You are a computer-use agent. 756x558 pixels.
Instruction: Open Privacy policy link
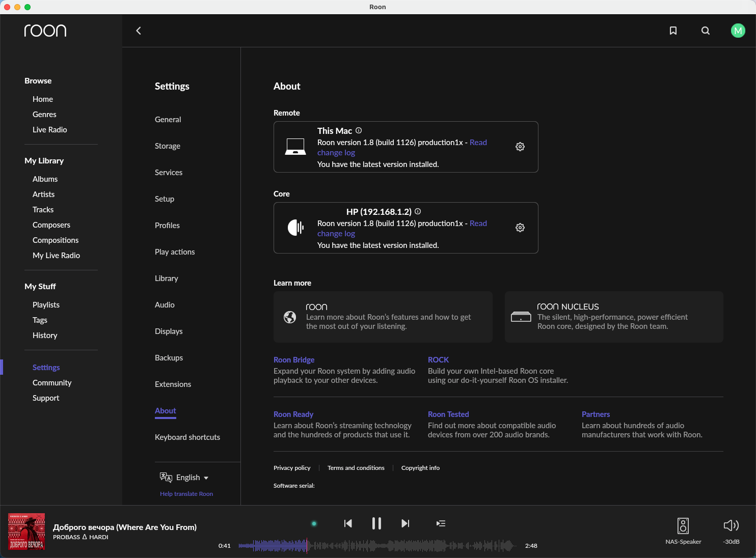[292, 468]
